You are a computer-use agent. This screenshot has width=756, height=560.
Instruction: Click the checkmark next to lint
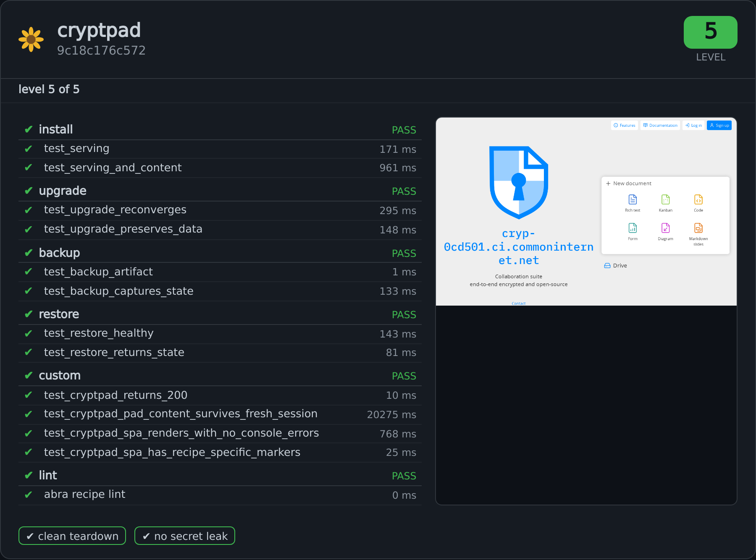point(29,475)
